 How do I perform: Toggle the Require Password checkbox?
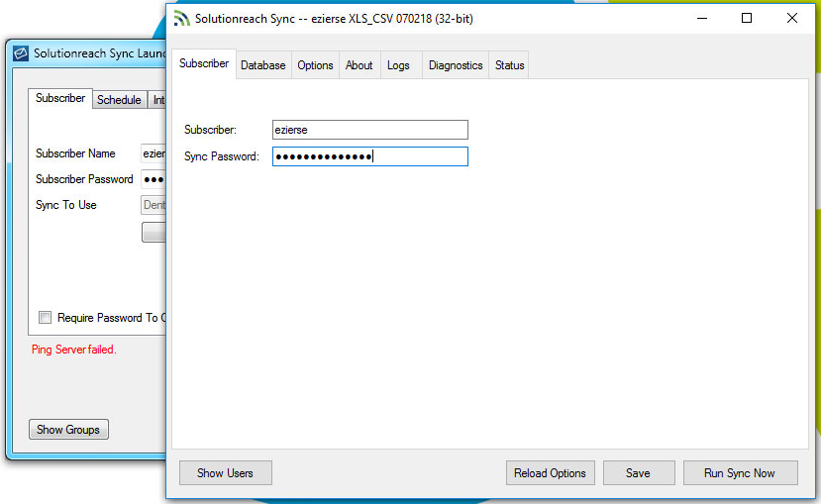45,318
